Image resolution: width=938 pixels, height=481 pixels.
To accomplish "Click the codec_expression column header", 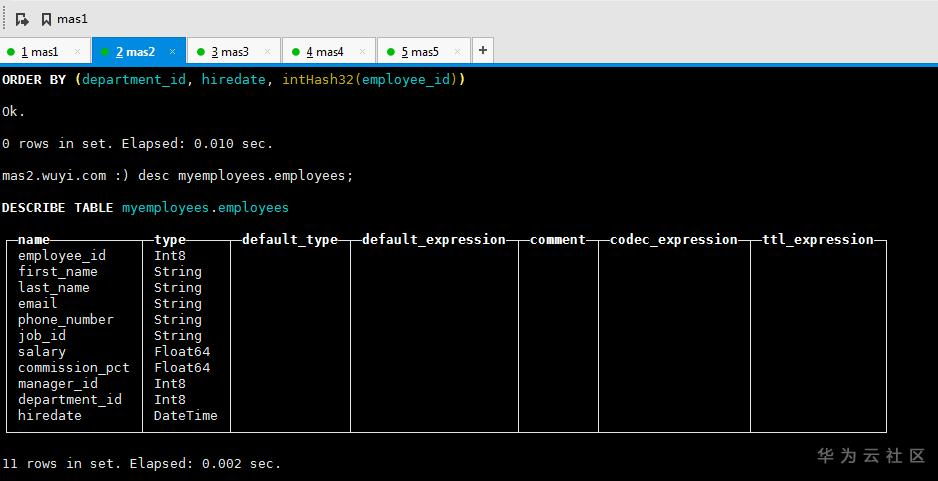I will coord(674,239).
